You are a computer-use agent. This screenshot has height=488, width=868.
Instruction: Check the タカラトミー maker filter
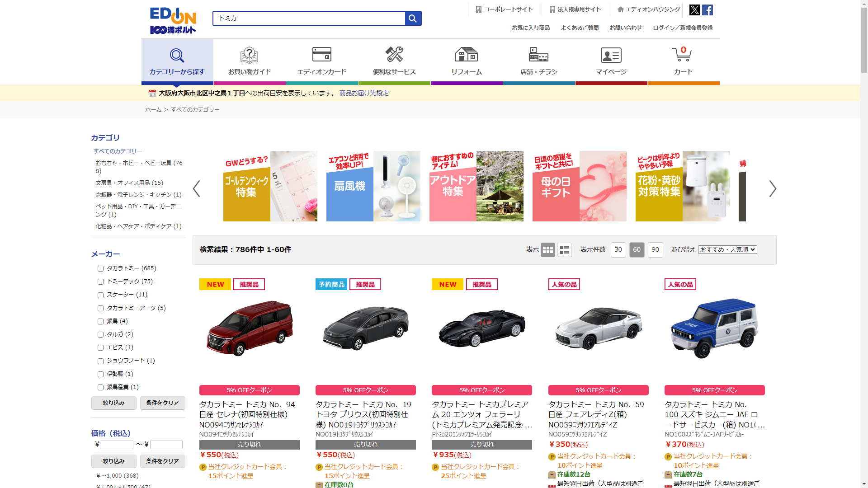coord(101,269)
